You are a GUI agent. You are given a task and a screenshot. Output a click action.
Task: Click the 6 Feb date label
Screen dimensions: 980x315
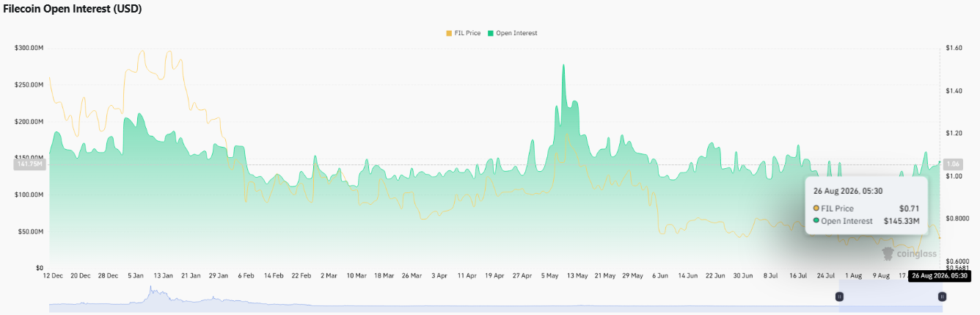(x=246, y=276)
